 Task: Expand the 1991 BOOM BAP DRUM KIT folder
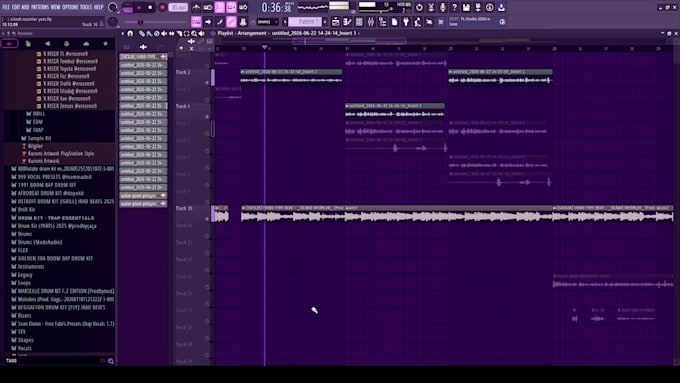tap(43, 185)
